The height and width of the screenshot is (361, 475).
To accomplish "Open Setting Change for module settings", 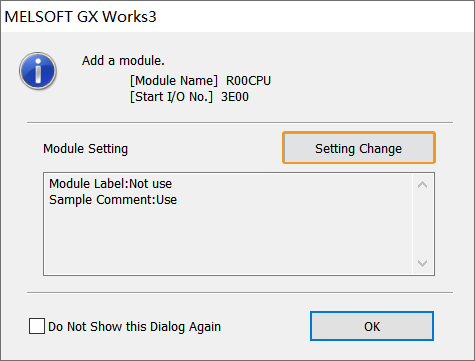I will [359, 148].
